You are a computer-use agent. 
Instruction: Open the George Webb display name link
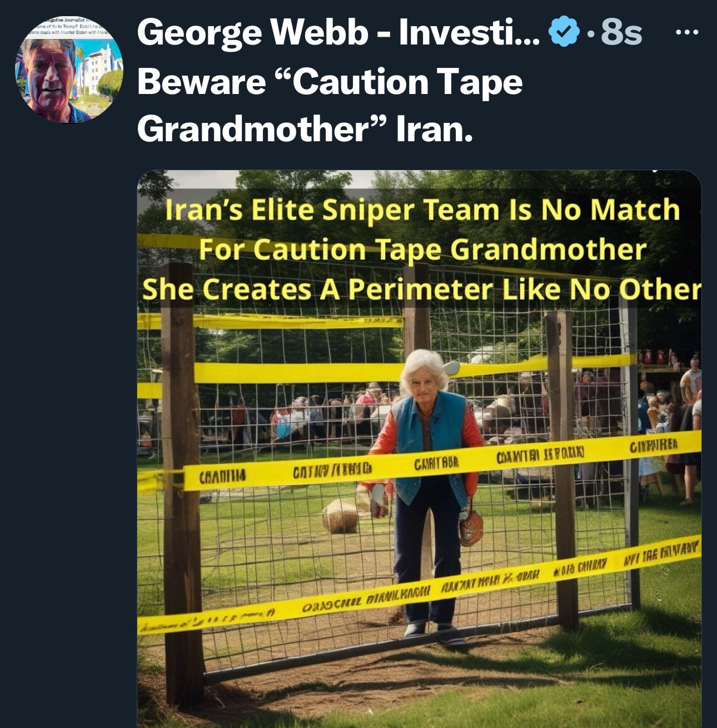tap(338, 33)
